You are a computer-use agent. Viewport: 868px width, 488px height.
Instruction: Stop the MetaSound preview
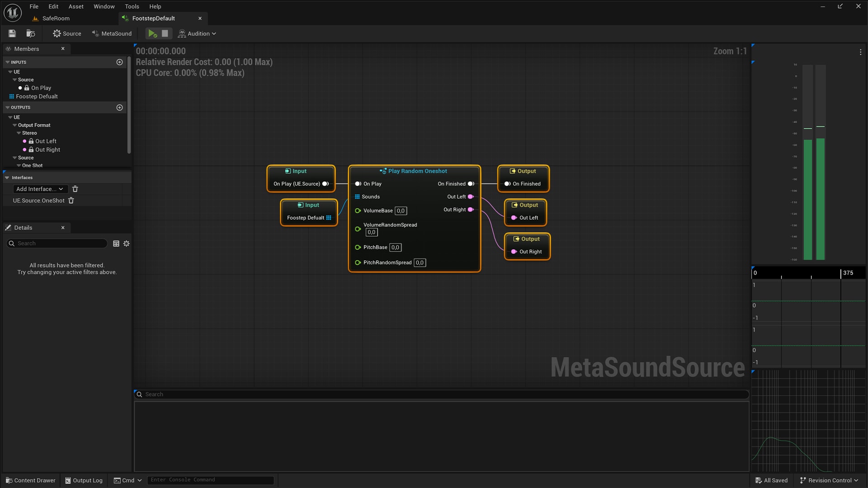click(x=165, y=33)
